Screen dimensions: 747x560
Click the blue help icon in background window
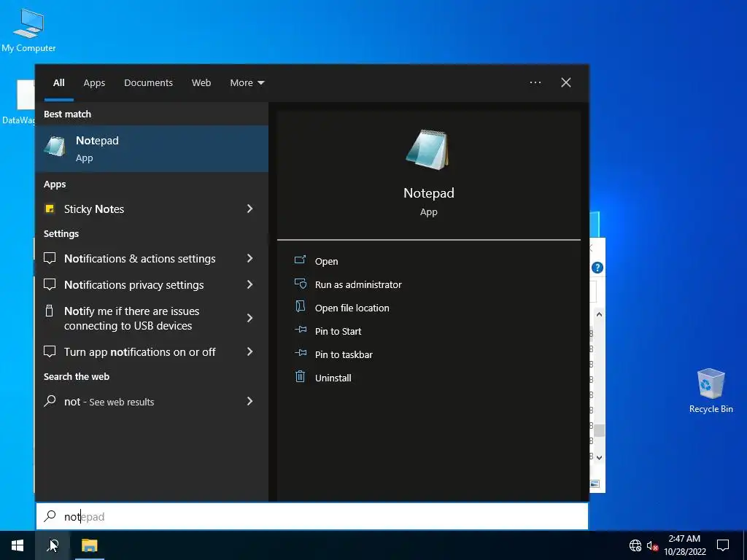(597, 268)
